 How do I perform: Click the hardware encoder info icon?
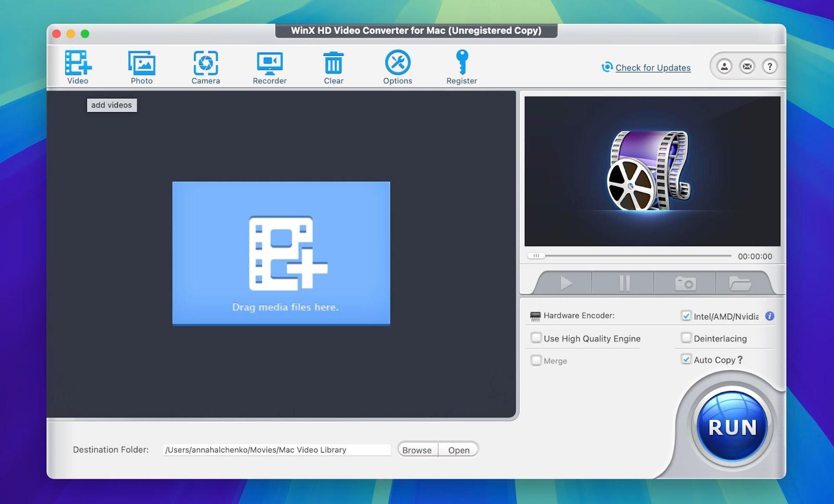point(769,316)
